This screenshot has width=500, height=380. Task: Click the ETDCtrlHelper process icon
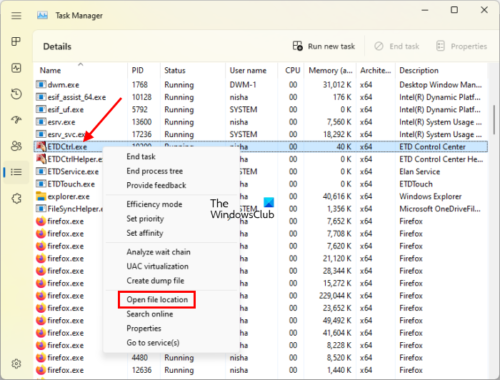(x=41, y=159)
